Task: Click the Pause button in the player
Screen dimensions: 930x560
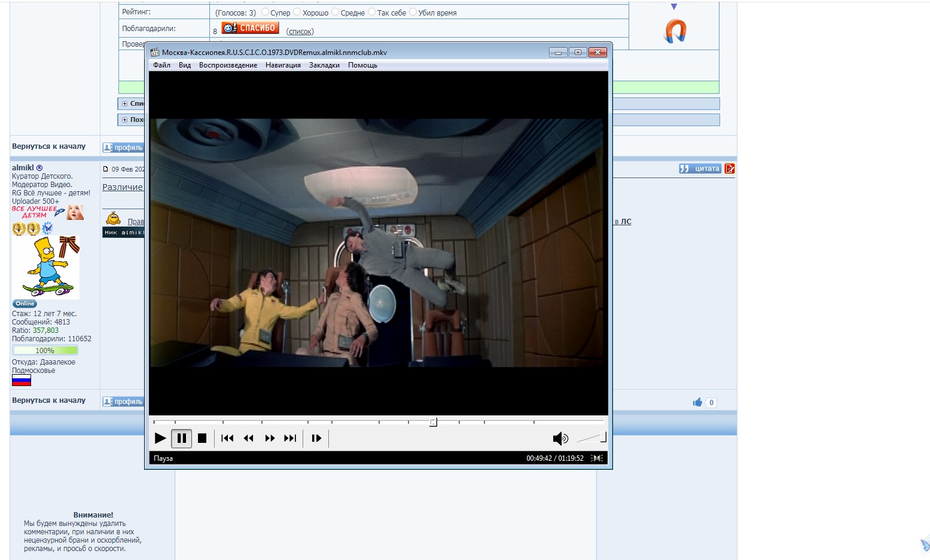Action: pos(182,438)
